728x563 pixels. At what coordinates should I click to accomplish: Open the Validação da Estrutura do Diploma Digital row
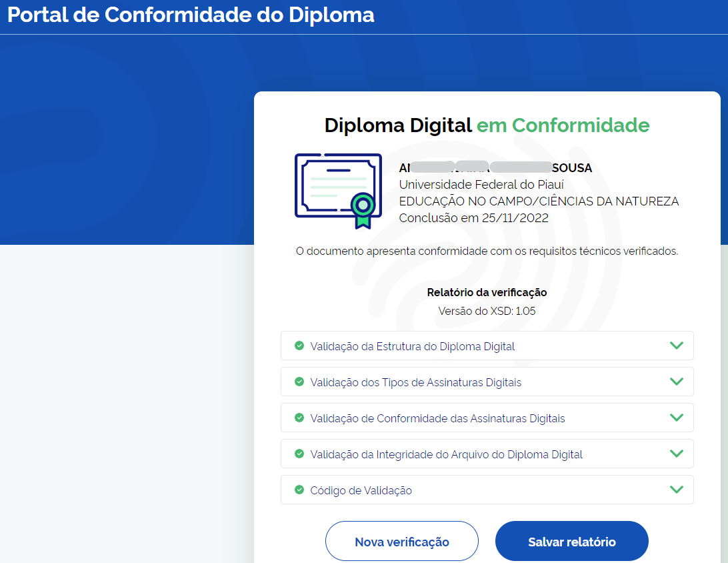487,346
